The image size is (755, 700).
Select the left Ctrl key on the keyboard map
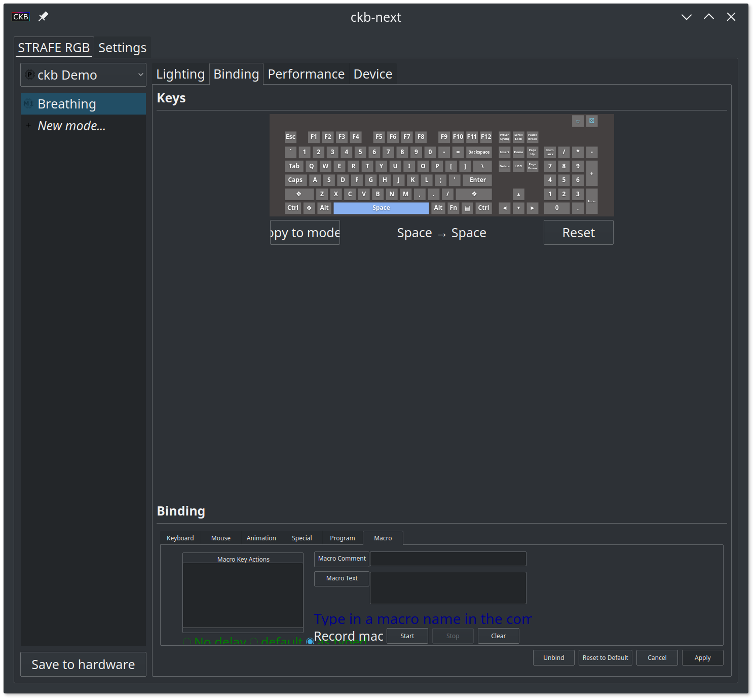293,208
